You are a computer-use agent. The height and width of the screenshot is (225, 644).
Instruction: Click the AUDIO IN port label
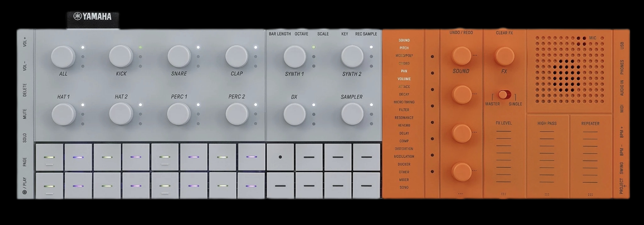(622, 88)
